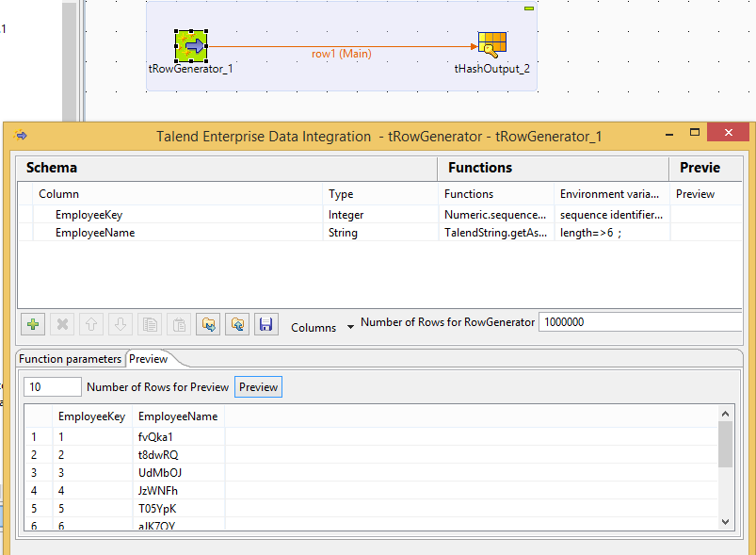
Task: Click the tRowGenerator dialog title icon
Action: [21, 136]
